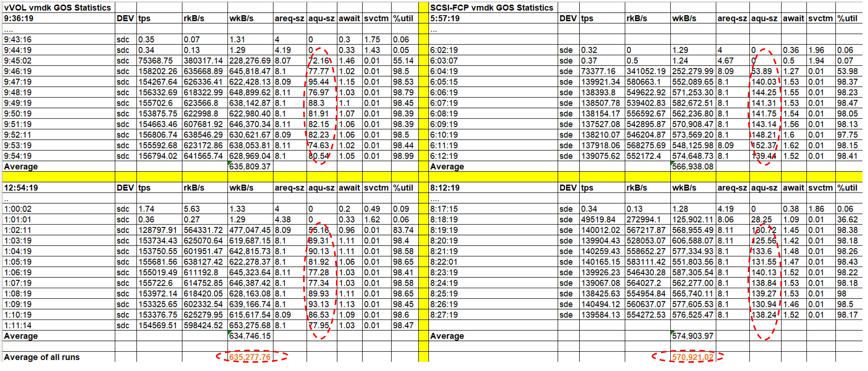Click the 566,938.08 average wkB/s cell
This screenshot has height=371, width=868.
click(693, 166)
